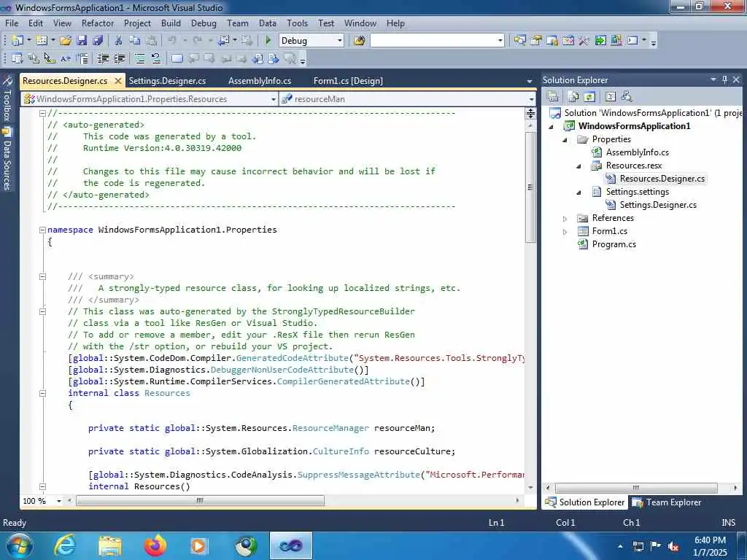This screenshot has width=747, height=560.
Task: Open Firefox from the Windows taskbar
Action: (155, 545)
